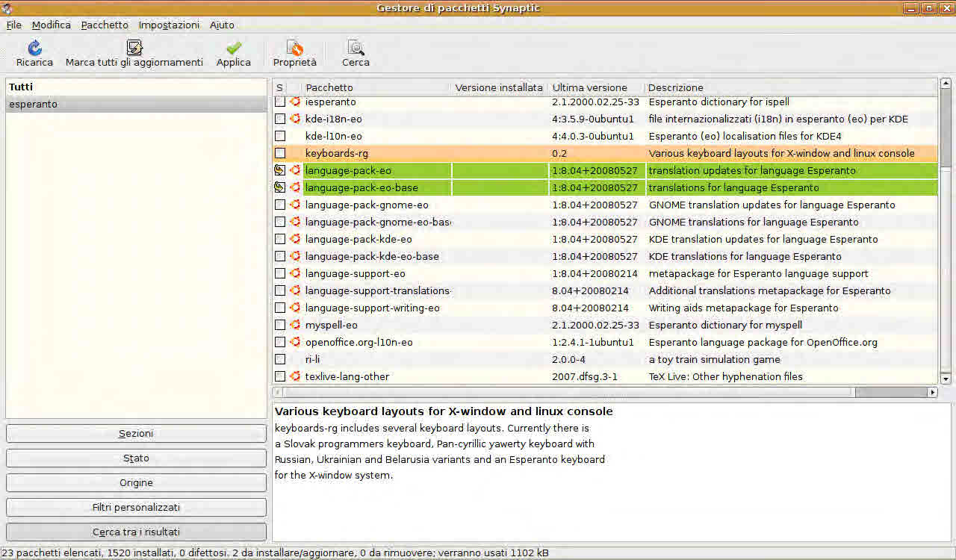Open search with the Cerca icon

pos(356,48)
